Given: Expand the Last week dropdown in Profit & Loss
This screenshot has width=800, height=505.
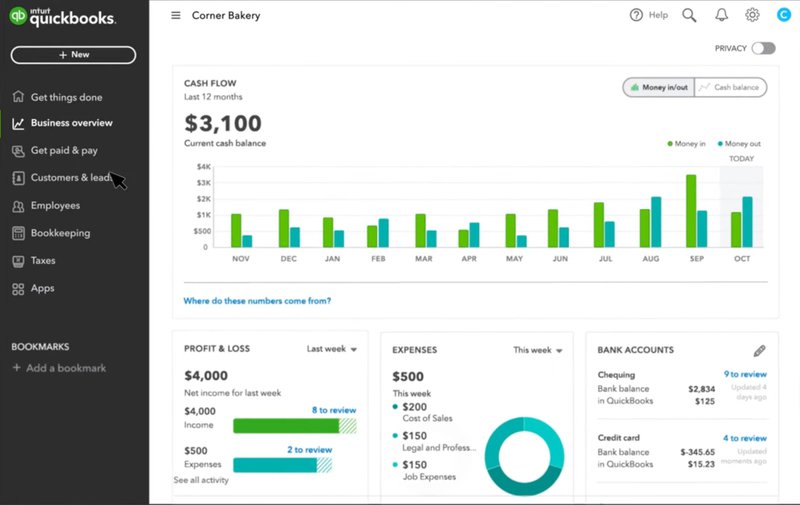Looking at the screenshot, I should (332, 349).
